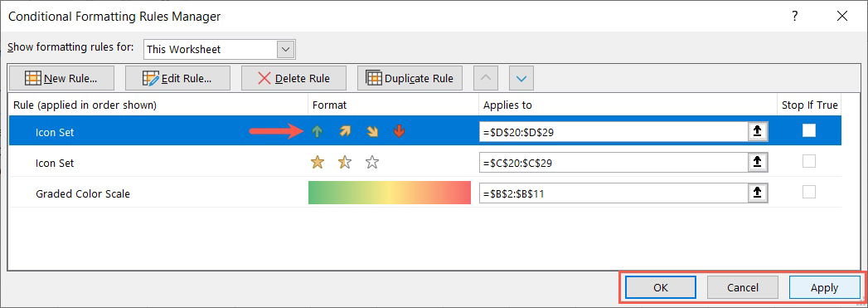Click the yellow down-right diagonal arrow icon
868x308 pixels.
click(x=372, y=131)
